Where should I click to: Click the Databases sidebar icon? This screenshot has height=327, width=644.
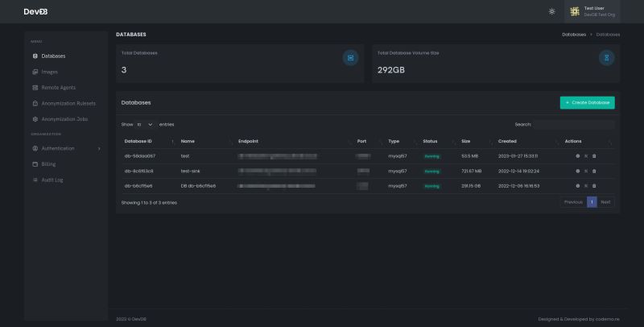[35, 56]
